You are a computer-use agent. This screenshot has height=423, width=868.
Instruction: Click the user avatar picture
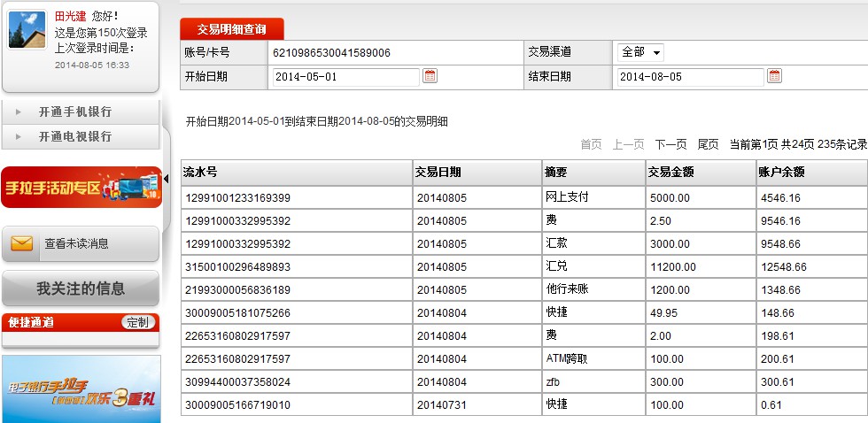click(27, 30)
